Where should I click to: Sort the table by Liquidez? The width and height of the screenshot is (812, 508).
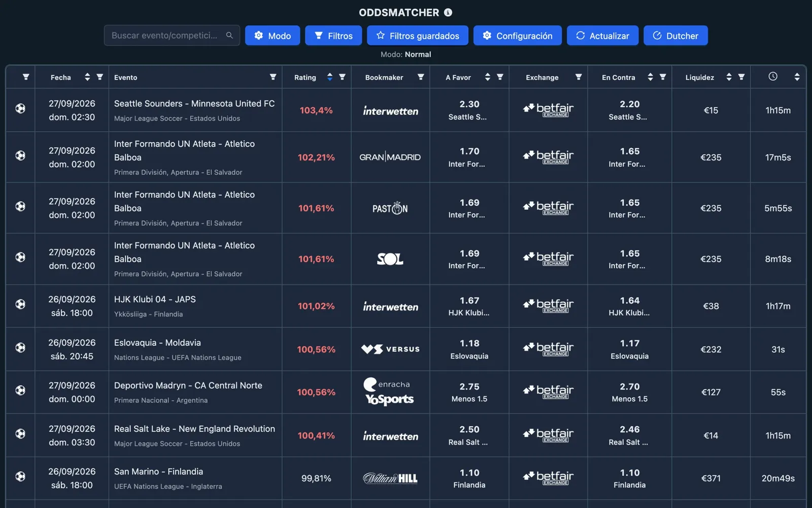click(x=729, y=77)
